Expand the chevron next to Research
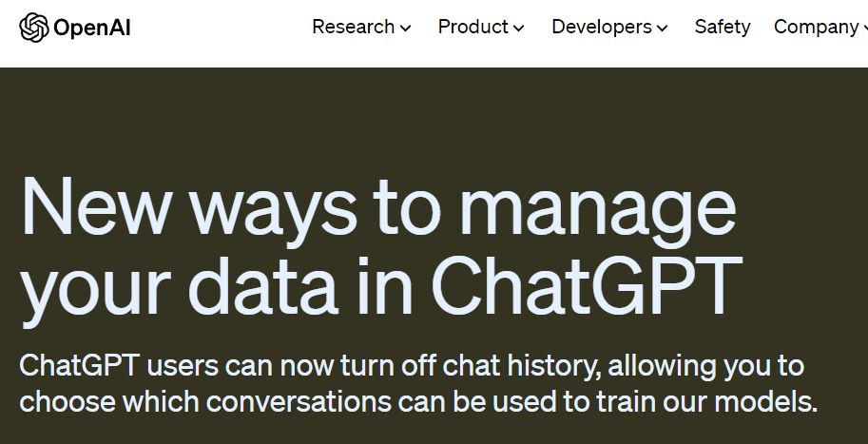The width and height of the screenshot is (868, 444). pyautogui.click(x=406, y=29)
